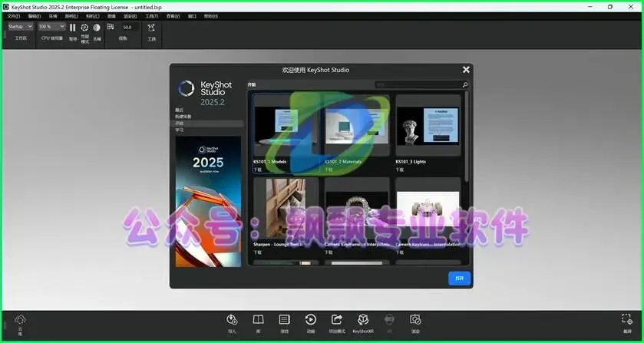Screen dimensions: 644x343
Task: Open the Startup workspace dropdown
Action: 20,27
